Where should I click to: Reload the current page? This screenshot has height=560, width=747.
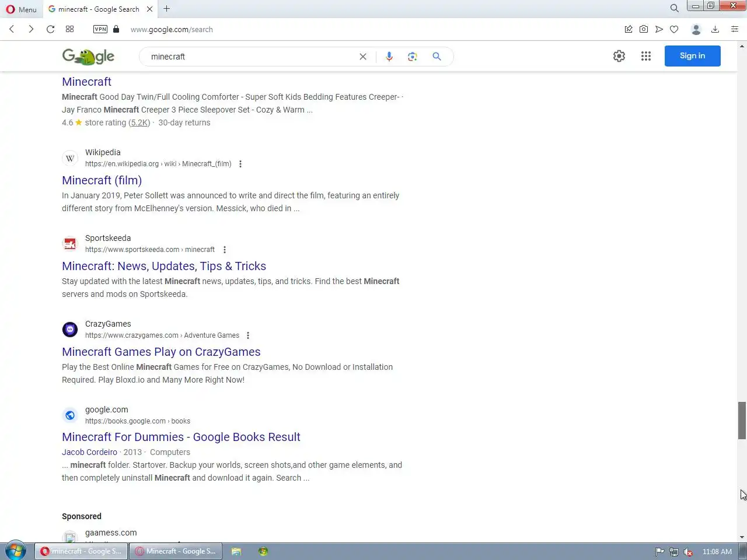tap(50, 29)
